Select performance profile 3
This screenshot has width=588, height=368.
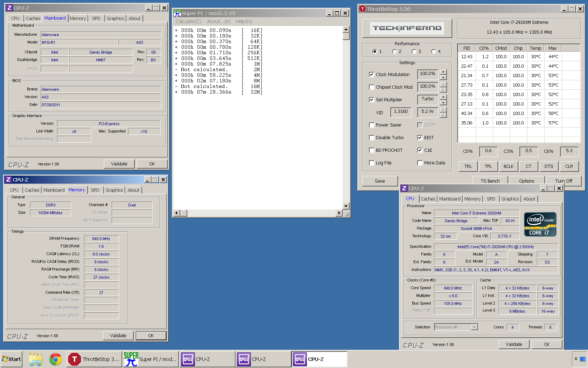(414, 52)
